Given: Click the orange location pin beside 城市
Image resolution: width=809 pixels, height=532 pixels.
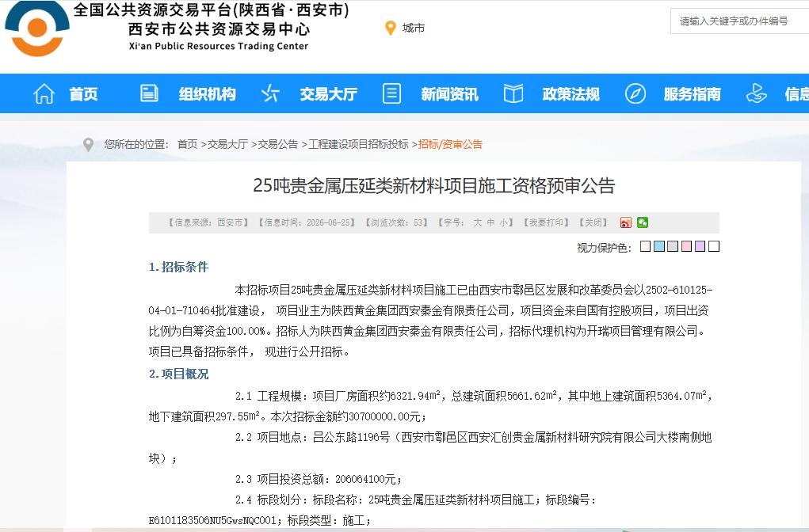Looking at the screenshot, I should [391, 28].
